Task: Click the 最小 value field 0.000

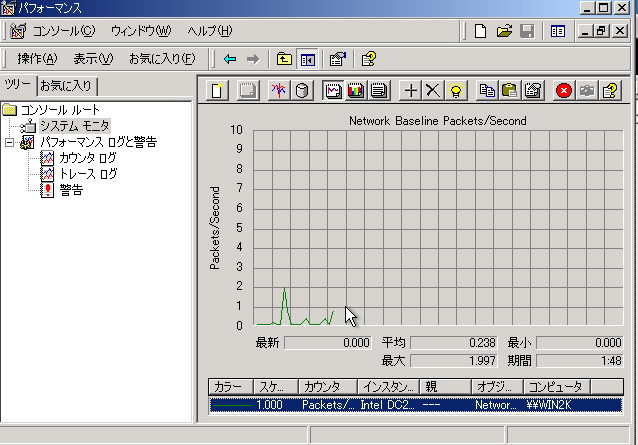Action: (579, 343)
